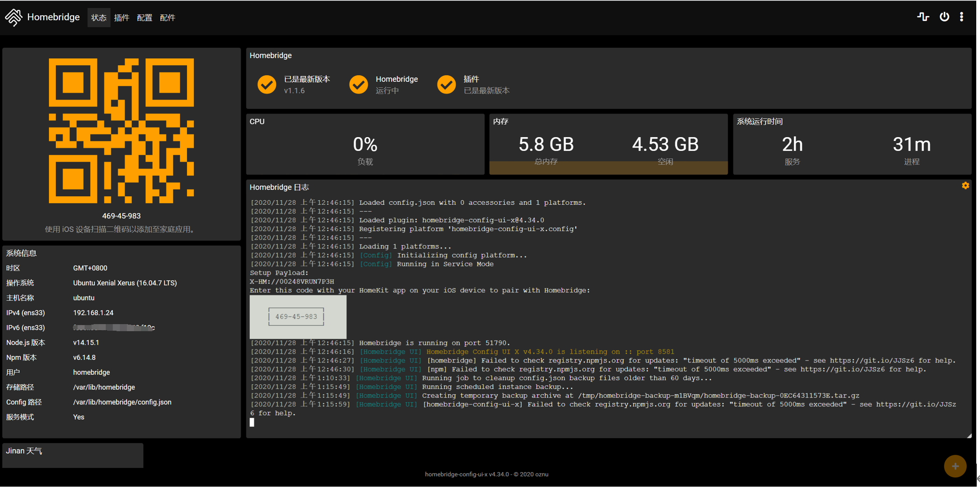Open the 配件 tab

167,17
